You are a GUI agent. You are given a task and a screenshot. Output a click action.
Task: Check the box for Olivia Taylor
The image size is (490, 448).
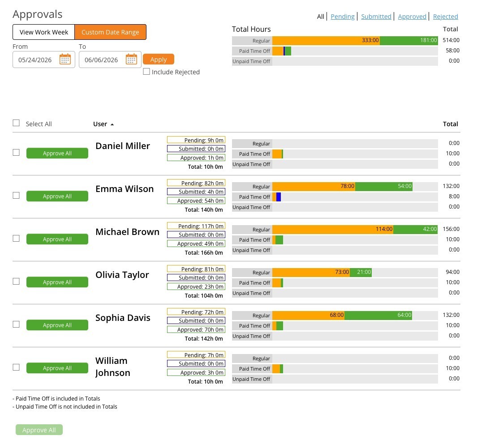[16, 282]
